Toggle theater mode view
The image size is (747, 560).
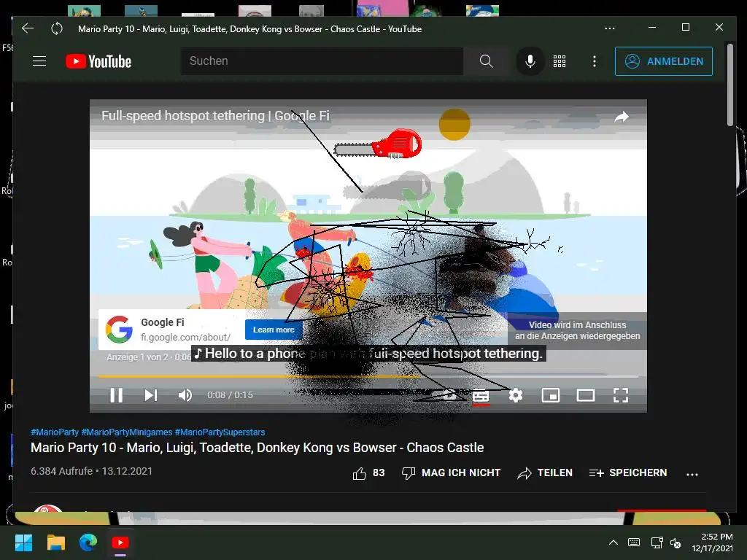point(586,395)
